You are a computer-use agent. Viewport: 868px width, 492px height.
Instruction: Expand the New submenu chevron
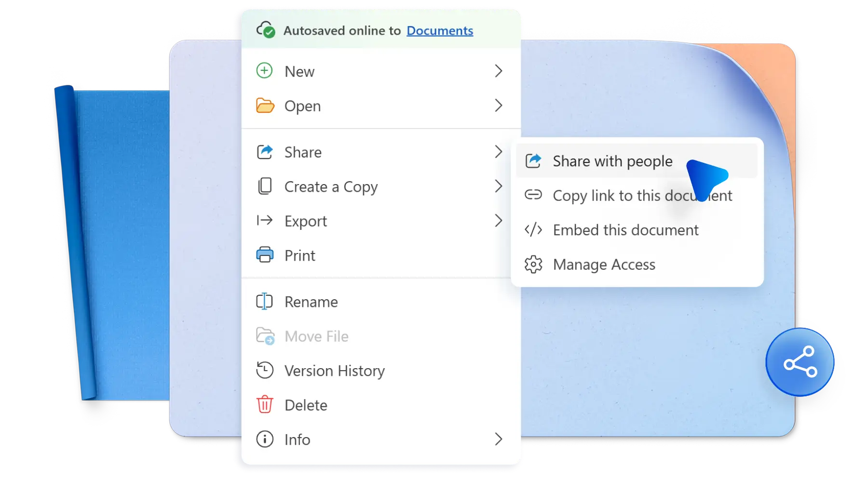[499, 71]
